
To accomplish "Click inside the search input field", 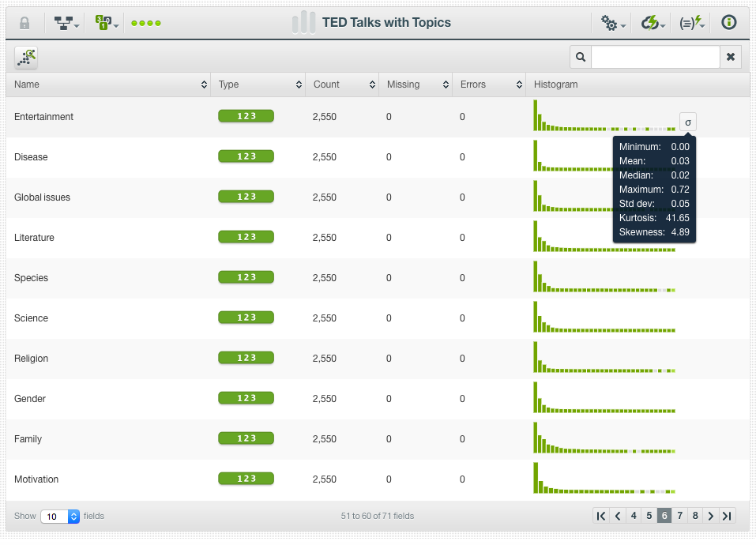I will pos(656,57).
